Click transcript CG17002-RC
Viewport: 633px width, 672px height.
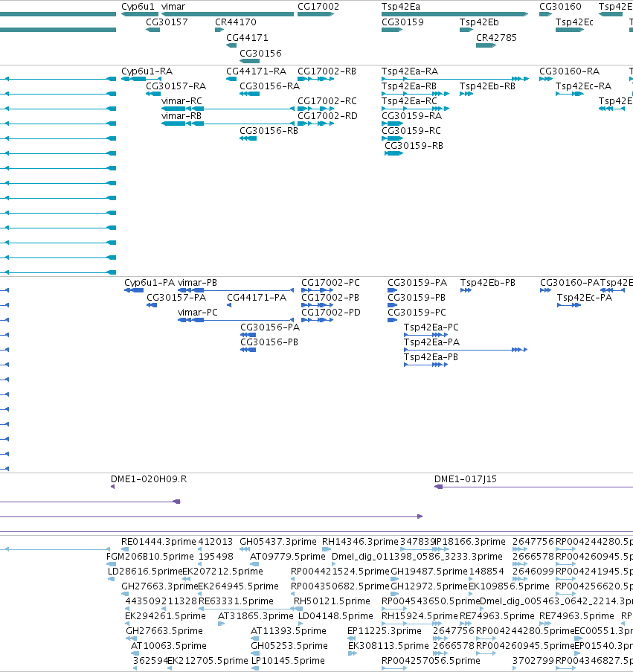327,101
